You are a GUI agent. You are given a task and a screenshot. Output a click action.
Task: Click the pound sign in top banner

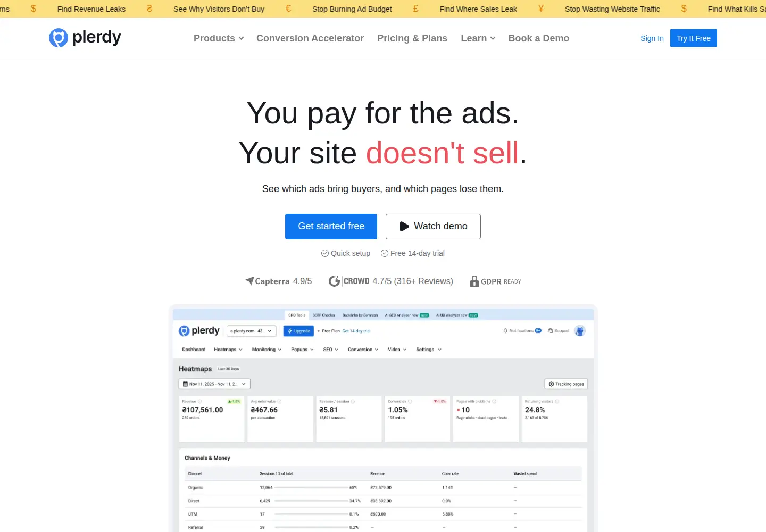pos(416,9)
